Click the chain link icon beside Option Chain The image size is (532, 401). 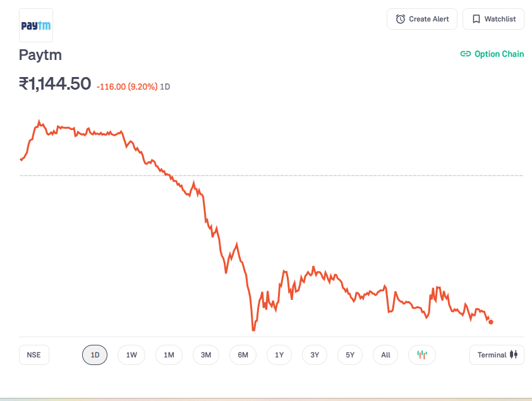click(x=466, y=54)
